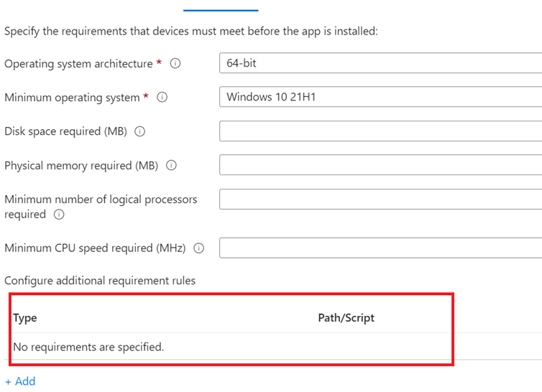Screen dimensions: 542x392
Task: Open the Windows 10 21H1 dropdown
Action: 380,97
